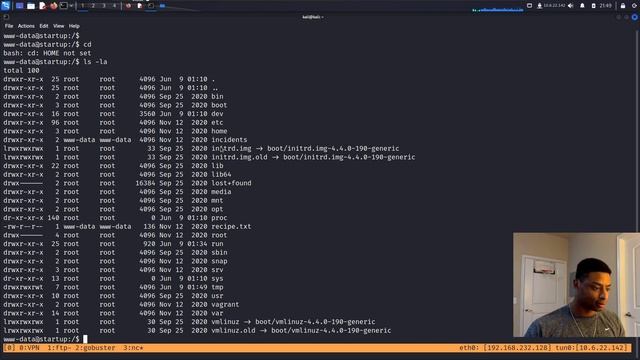Launch Firefox from the top panel
This screenshot has height=360, width=640.
coord(53,6)
